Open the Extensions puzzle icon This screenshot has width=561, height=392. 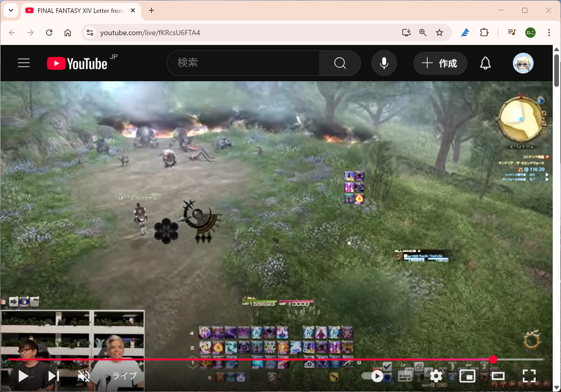(484, 33)
